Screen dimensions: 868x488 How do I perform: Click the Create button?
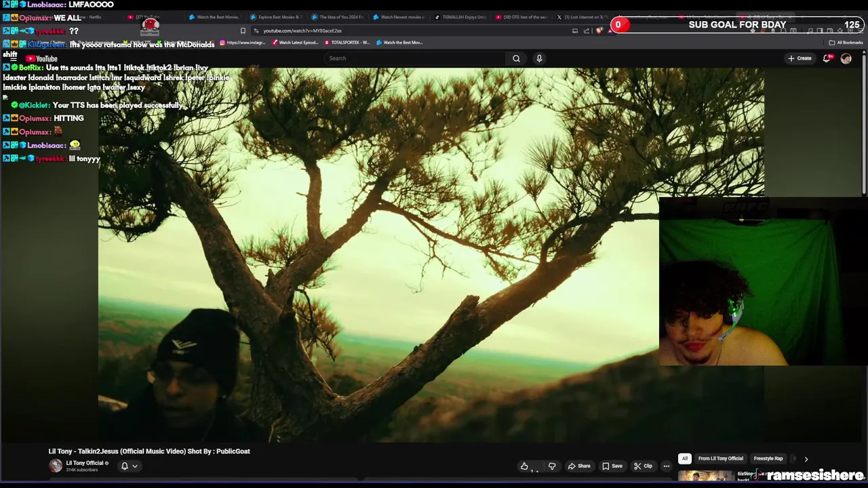click(800, 58)
